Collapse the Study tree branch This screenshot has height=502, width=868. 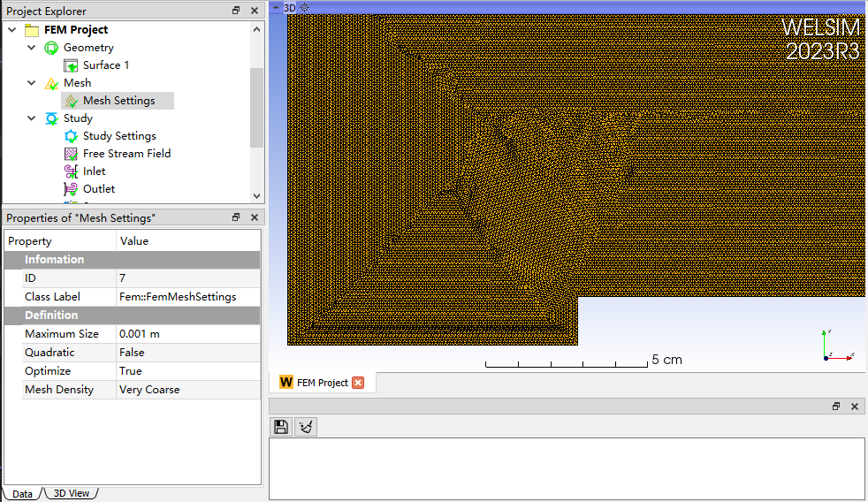pyautogui.click(x=32, y=118)
